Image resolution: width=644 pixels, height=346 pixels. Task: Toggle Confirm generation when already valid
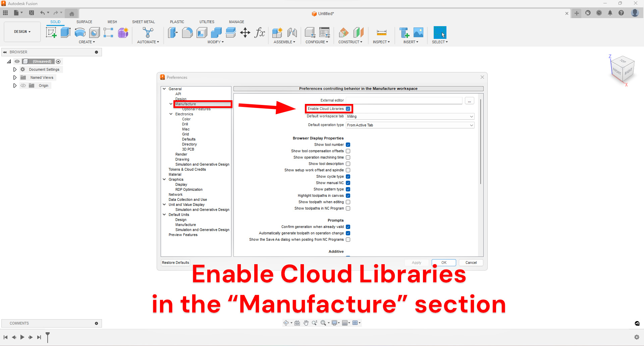coord(348,227)
